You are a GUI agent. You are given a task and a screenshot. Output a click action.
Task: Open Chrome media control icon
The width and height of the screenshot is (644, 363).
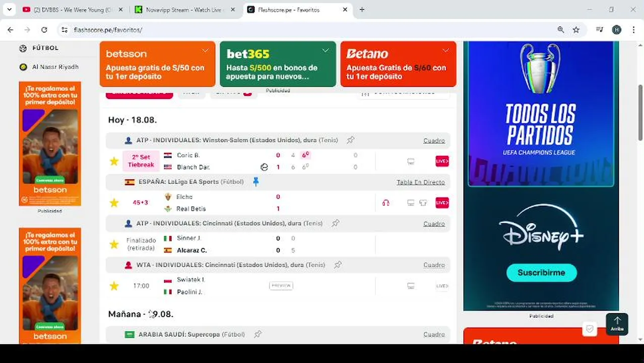pyautogui.click(x=599, y=30)
